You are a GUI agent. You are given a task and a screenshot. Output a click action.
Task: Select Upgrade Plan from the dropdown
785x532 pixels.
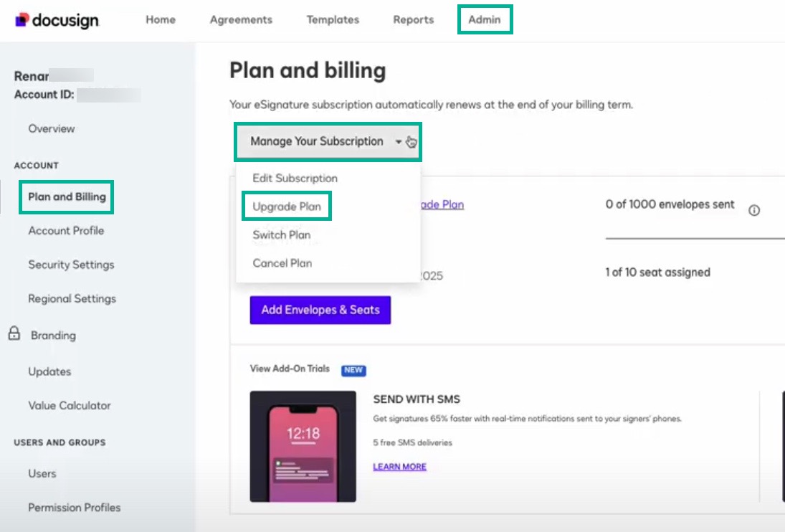pos(286,206)
